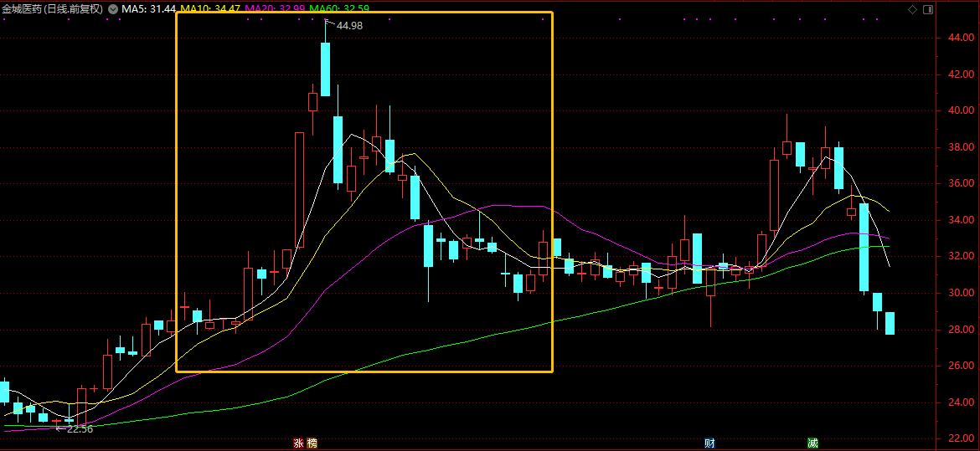Image resolution: width=980 pixels, height=451 pixels.
Task: Expand the indicator dropdown arrow beside 前复权
Action: [112, 9]
